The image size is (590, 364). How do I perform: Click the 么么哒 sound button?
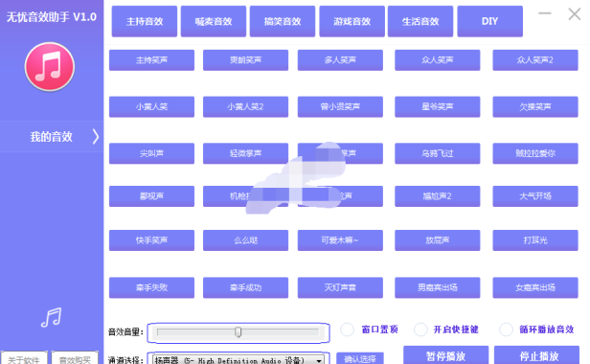point(246,240)
